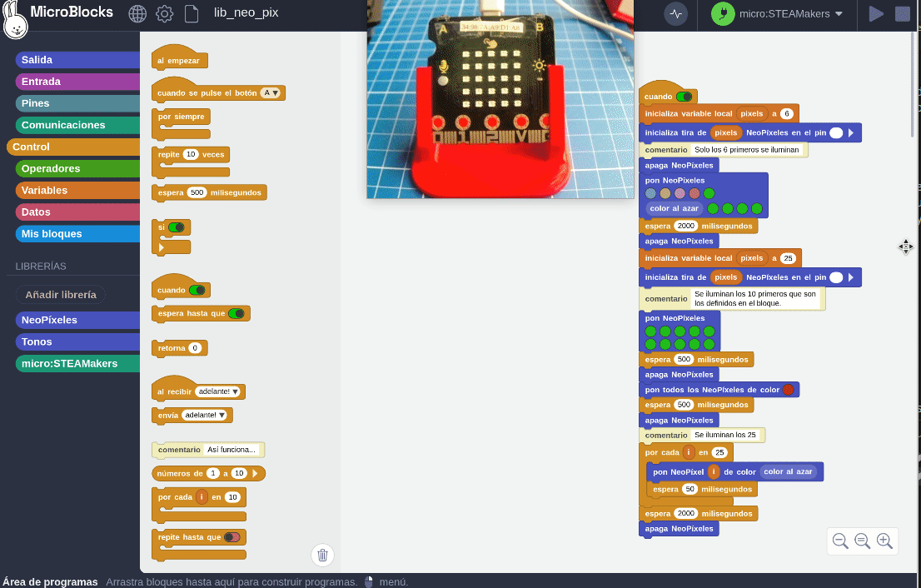Open 'envía' message dropdown
Screen dimensions: 921x588
tap(205, 416)
